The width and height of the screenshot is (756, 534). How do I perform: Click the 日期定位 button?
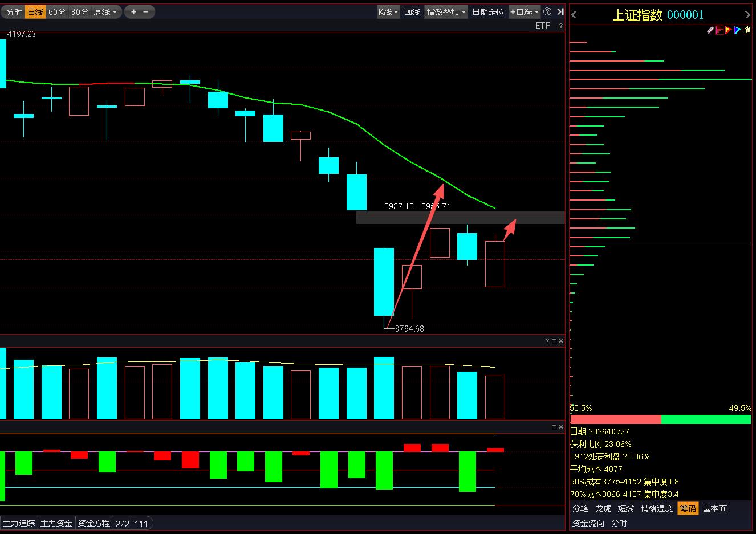(488, 11)
